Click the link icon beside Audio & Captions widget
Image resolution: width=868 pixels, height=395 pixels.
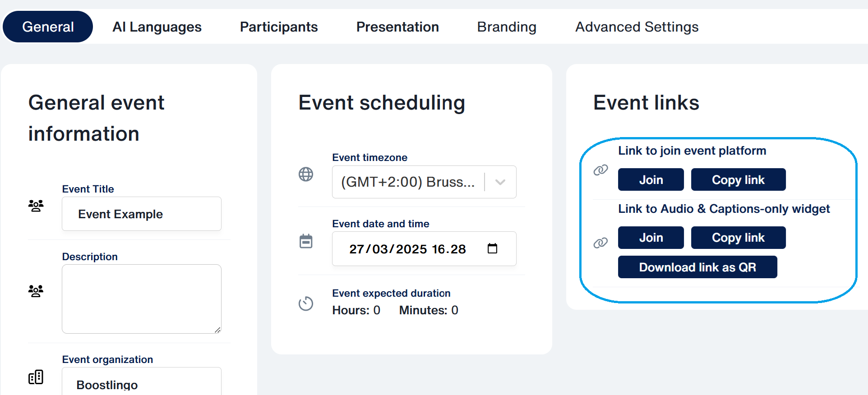click(x=600, y=243)
